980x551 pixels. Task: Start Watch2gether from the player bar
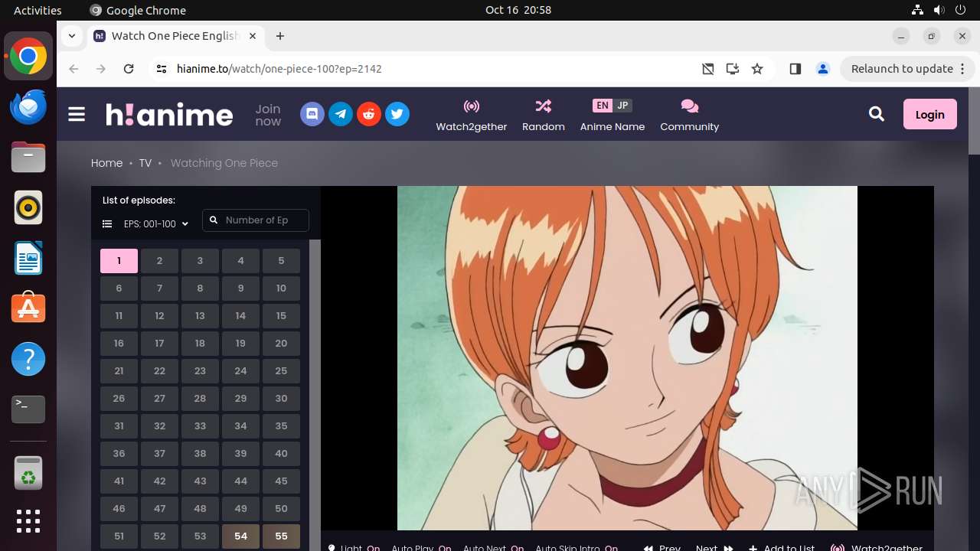pyautogui.click(x=877, y=548)
